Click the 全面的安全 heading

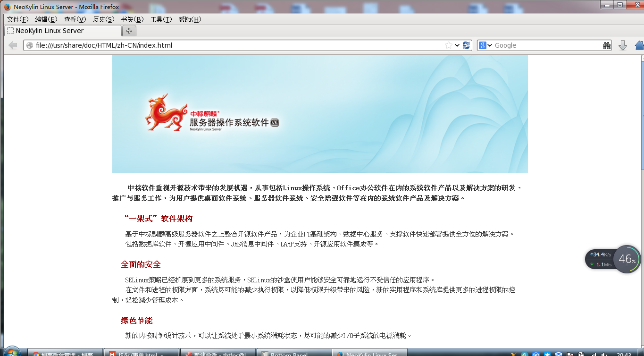141,264
